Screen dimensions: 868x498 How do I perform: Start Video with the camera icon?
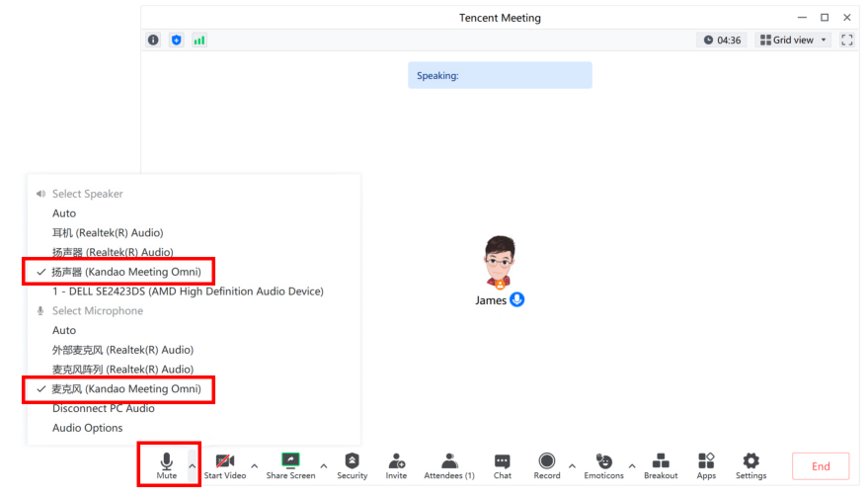[x=225, y=465]
